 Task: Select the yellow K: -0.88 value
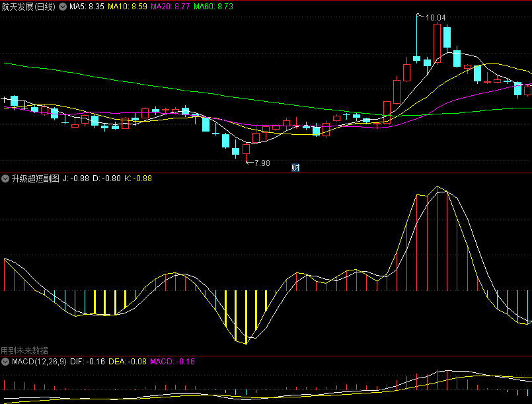tap(138, 179)
